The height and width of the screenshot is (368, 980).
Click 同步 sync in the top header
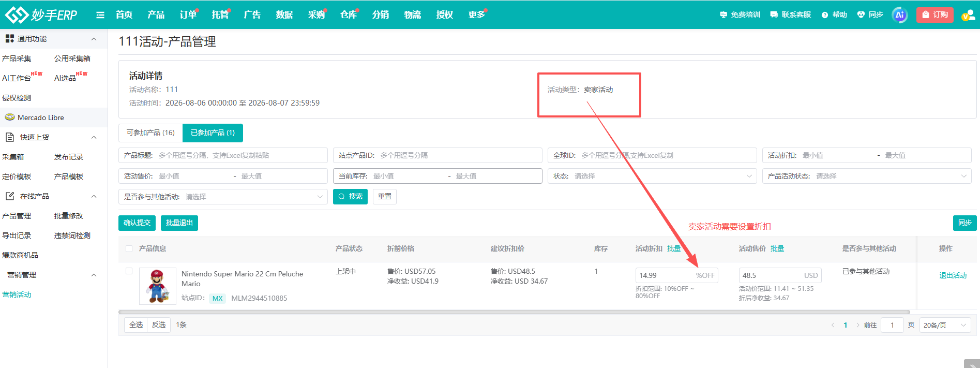870,14
